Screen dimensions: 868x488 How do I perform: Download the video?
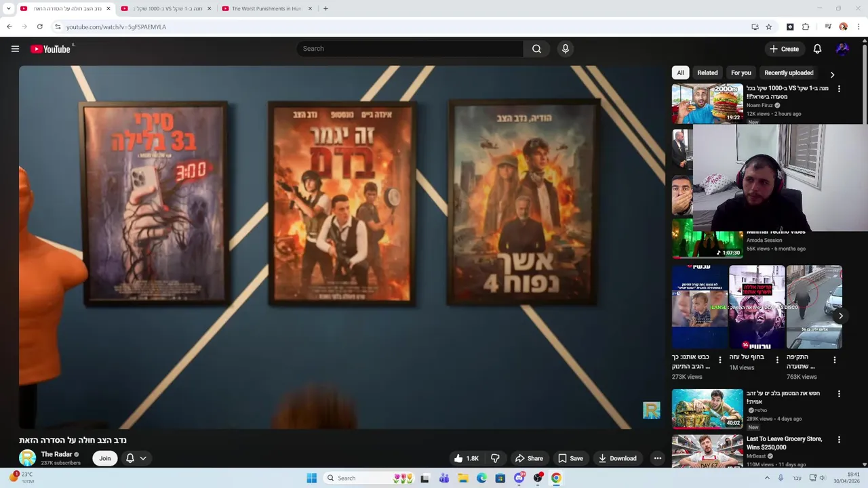coord(617,458)
